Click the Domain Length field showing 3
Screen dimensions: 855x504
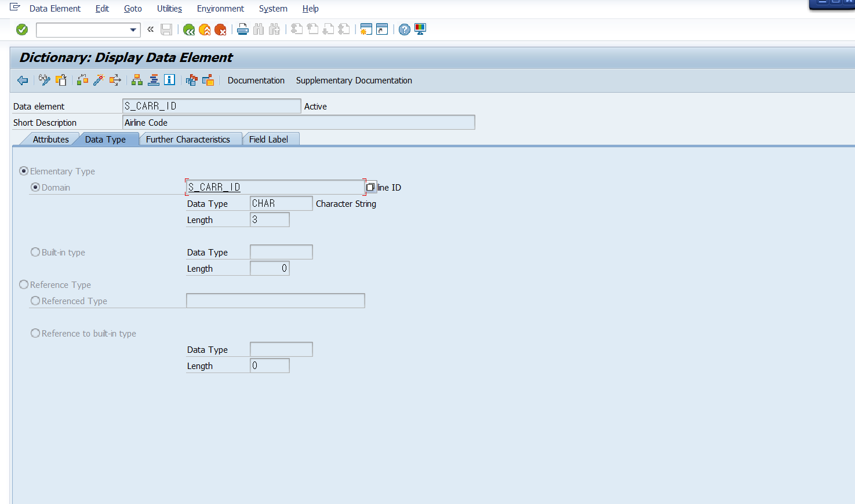point(270,220)
